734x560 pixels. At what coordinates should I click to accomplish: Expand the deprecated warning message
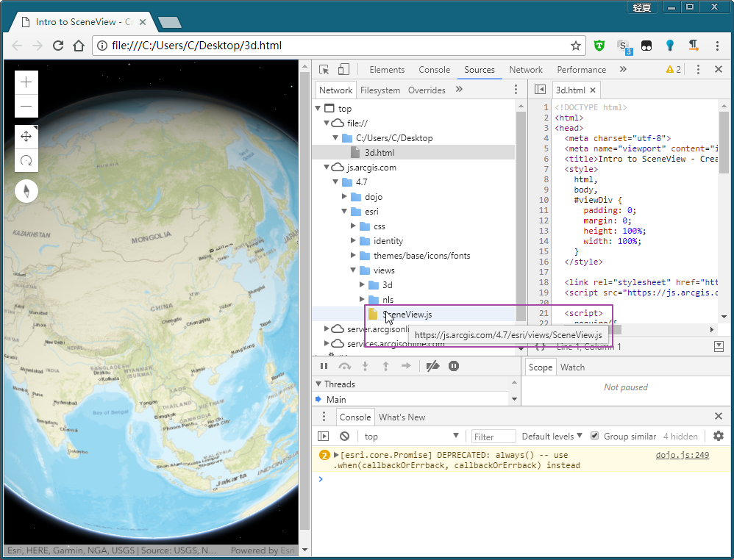(x=336, y=455)
